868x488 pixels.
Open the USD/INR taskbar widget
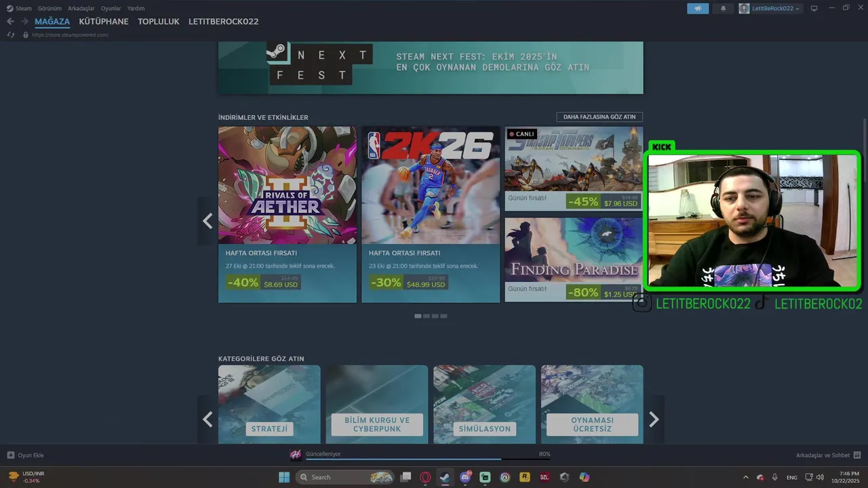(x=26, y=477)
